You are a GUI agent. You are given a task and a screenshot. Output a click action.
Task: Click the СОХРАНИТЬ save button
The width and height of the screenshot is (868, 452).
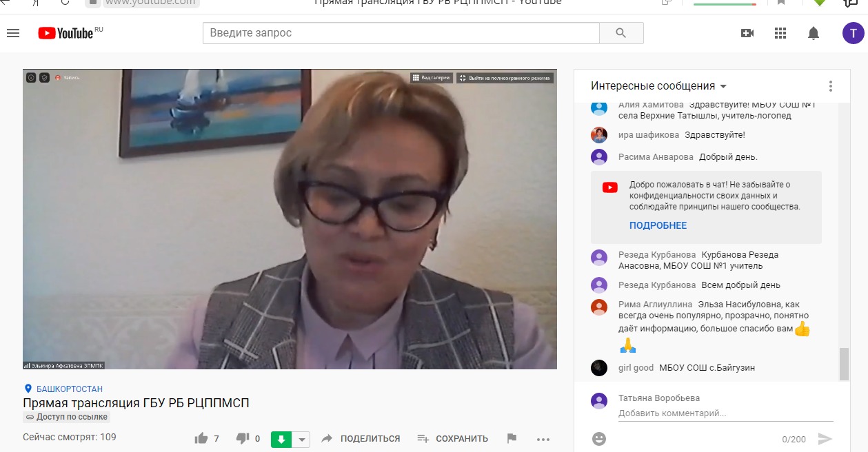coord(453,438)
